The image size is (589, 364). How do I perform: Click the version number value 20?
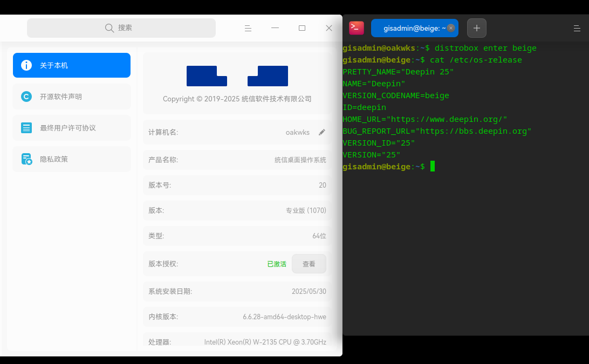323,185
